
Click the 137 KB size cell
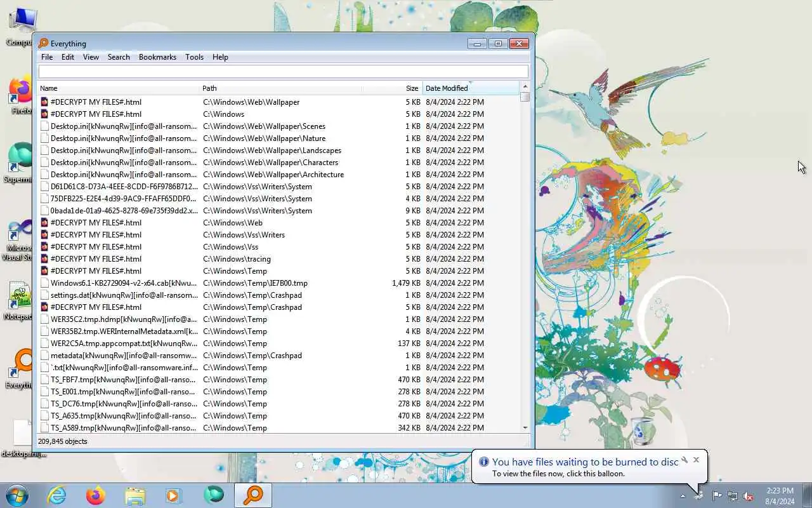(409, 343)
